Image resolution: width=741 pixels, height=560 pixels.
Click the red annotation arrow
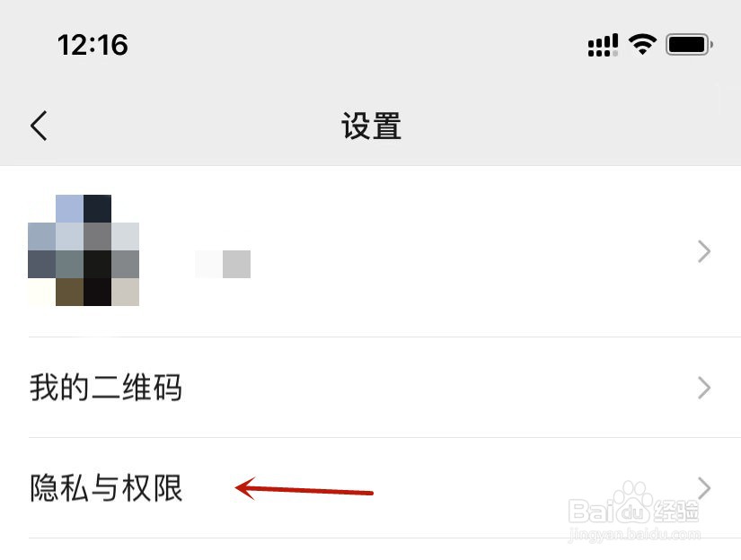pos(304,489)
